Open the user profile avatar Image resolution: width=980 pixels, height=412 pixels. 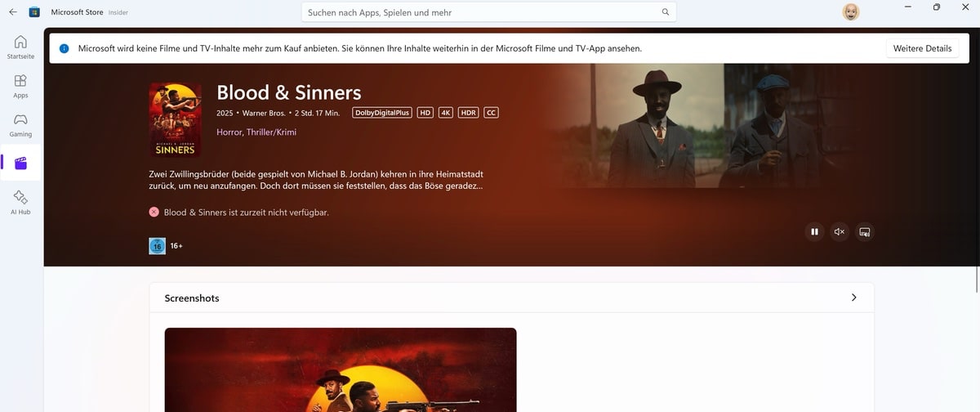[x=851, y=12]
